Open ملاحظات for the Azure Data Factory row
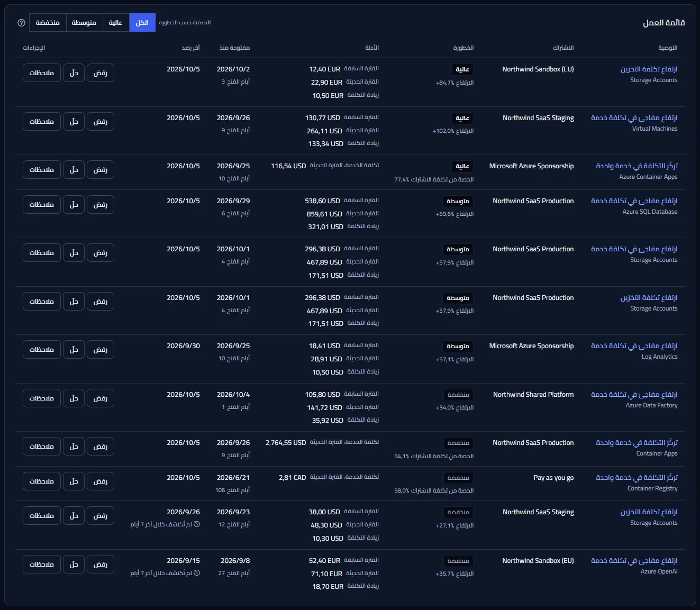Screen dimensions: 700x610 point(42,398)
